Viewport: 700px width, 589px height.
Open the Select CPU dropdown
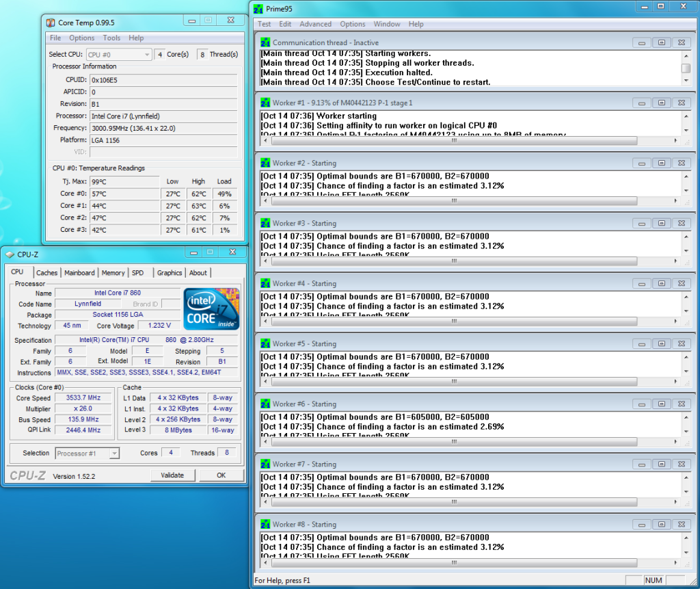[x=119, y=55]
